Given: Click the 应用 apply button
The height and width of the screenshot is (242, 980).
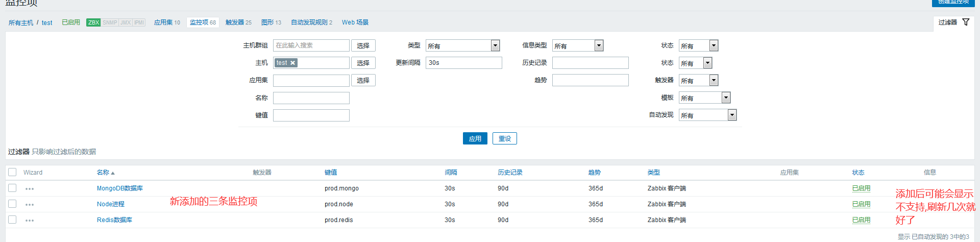Looking at the screenshot, I should (475, 138).
